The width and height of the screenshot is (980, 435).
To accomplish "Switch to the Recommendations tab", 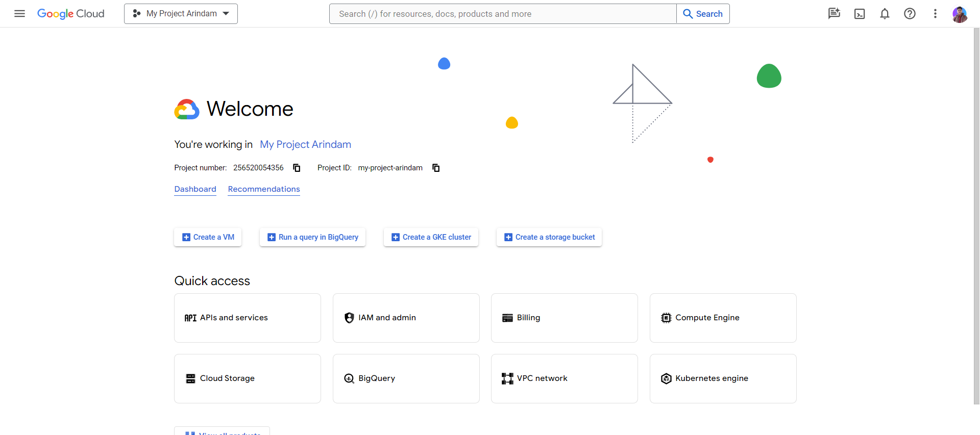I will point(264,189).
